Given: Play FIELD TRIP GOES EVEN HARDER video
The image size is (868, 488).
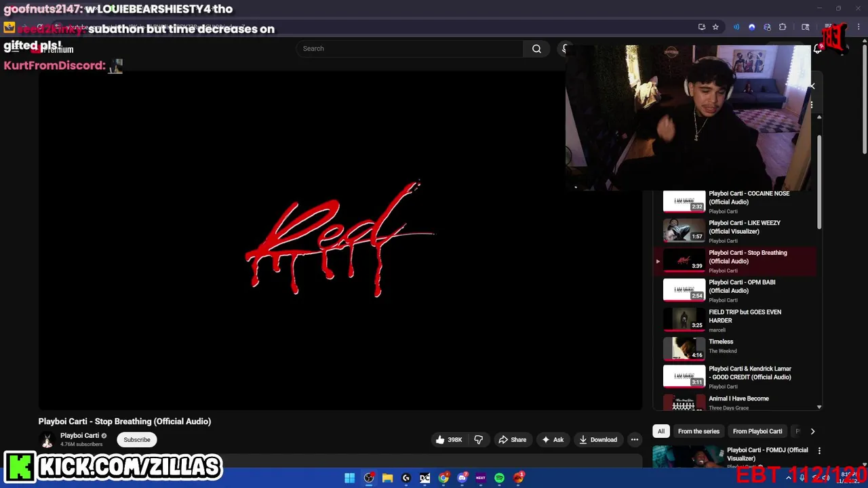Looking at the screenshot, I should click(x=736, y=320).
